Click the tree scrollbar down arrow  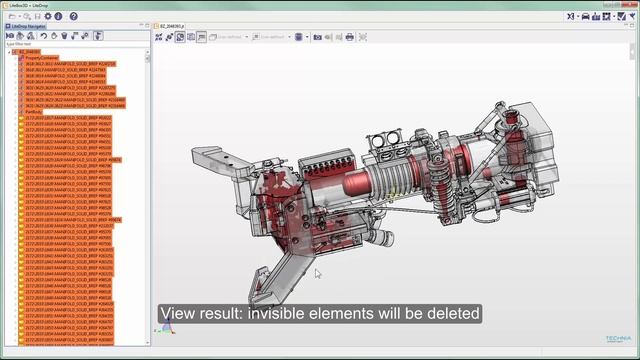(147, 343)
